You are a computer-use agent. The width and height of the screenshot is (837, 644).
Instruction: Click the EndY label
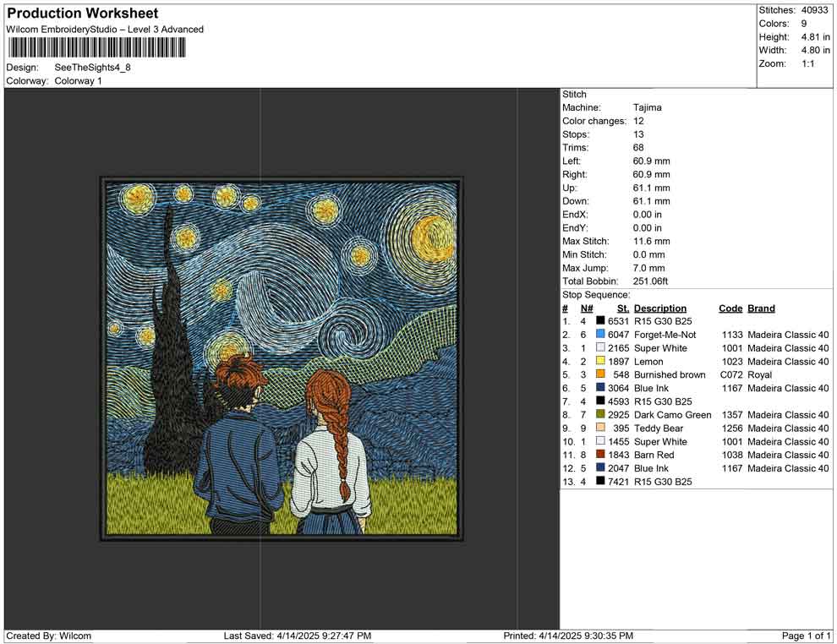[x=575, y=228]
